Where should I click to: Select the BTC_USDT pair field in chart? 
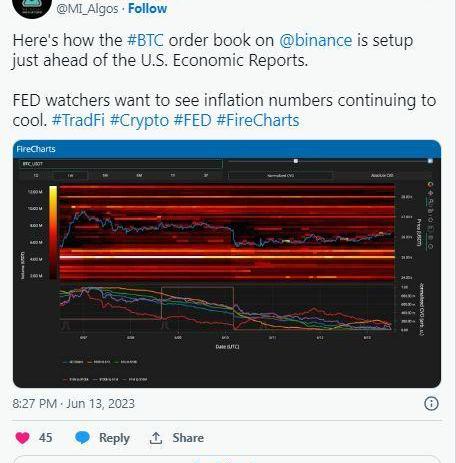coord(120,164)
